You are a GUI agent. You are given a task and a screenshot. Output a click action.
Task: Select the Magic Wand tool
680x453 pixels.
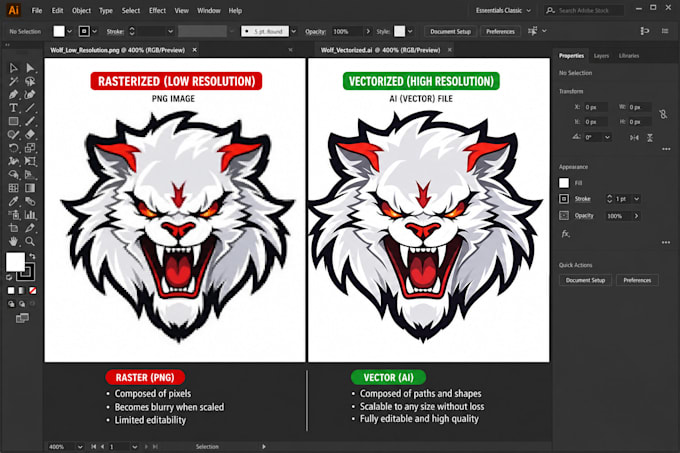point(13,81)
